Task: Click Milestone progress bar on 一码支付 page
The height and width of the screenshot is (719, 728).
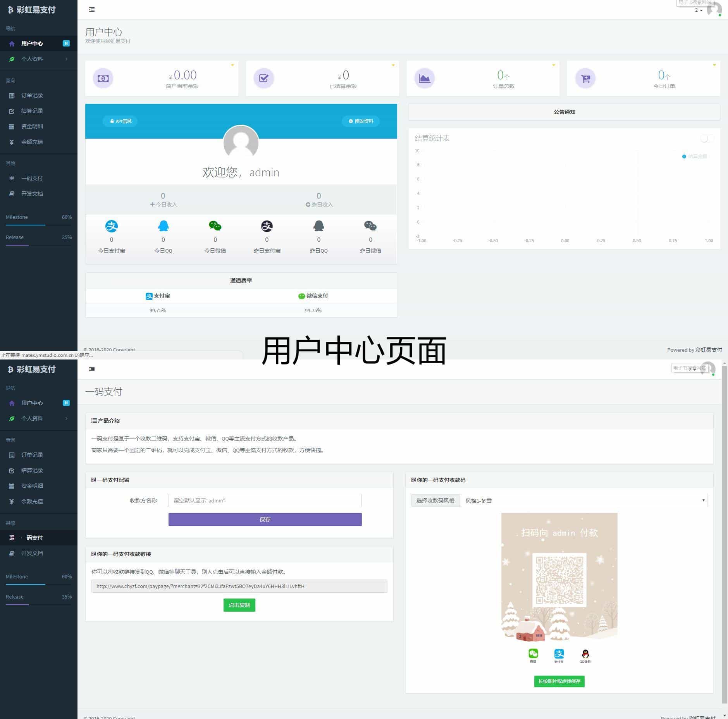Action: click(39, 584)
